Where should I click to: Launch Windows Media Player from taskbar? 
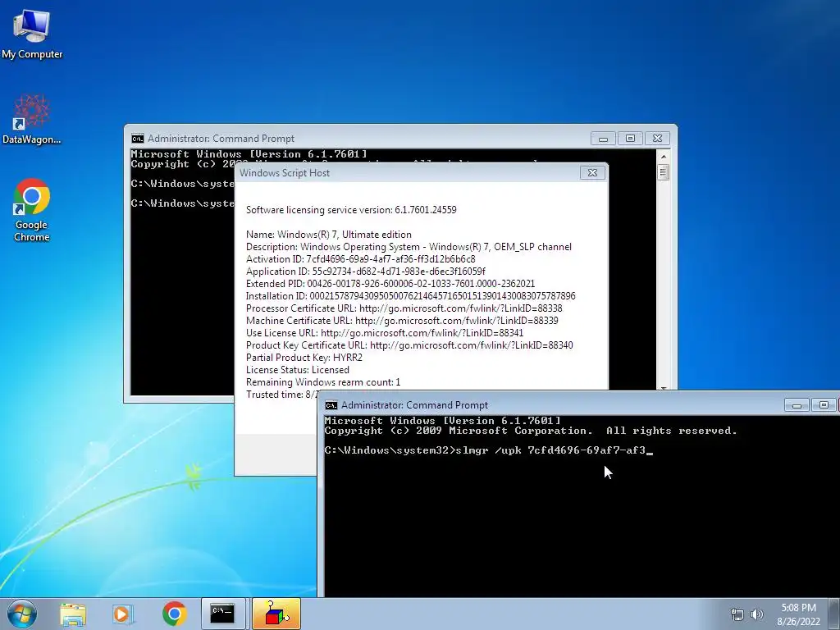tap(123, 614)
